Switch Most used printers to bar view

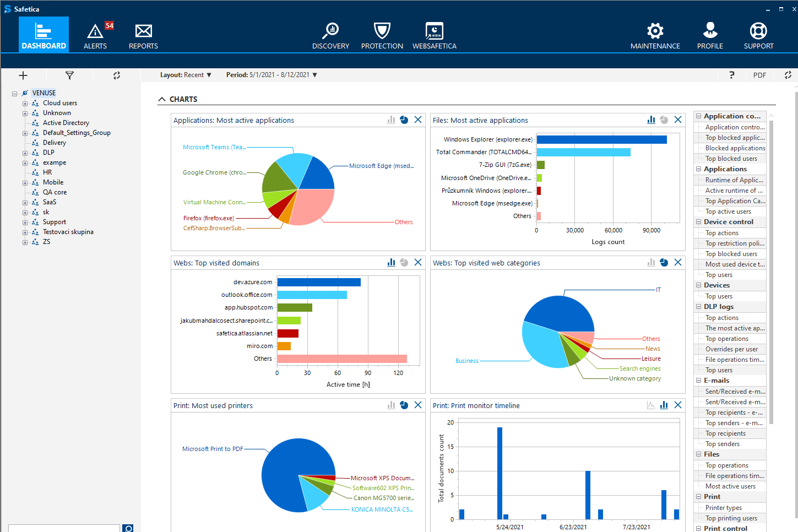(x=392, y=405)
